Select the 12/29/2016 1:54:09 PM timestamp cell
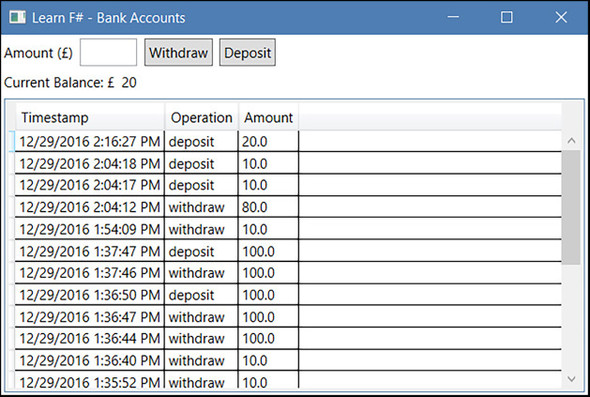This screenshot has height=397, width=590. point(90,229)
